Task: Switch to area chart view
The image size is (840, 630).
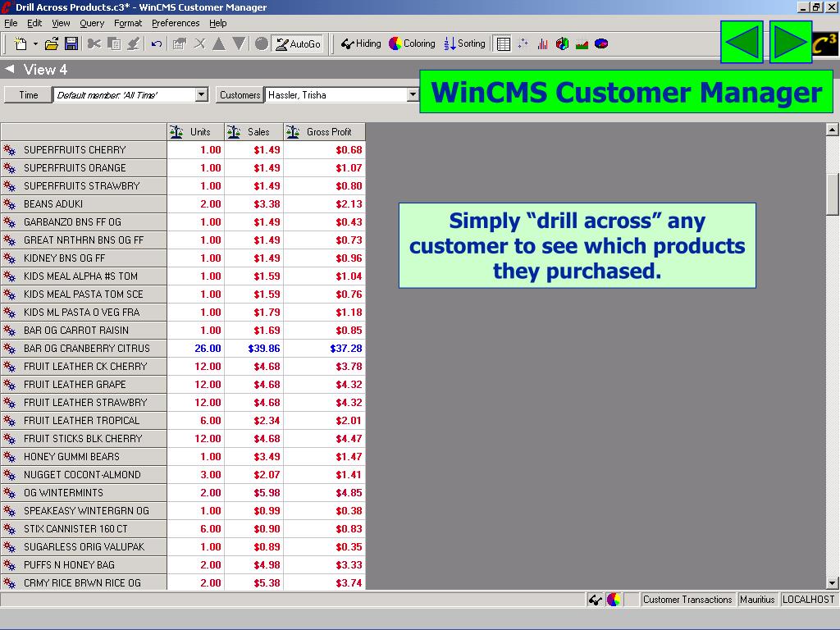Action: coord(582,44)
